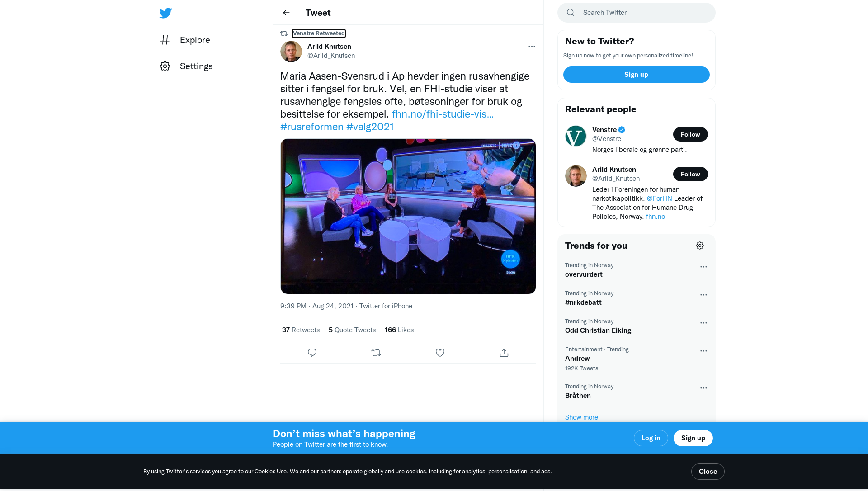This screenshot has width=868, height=491.
Task: Click into the Search Twitter field
Action: point(637,13)
